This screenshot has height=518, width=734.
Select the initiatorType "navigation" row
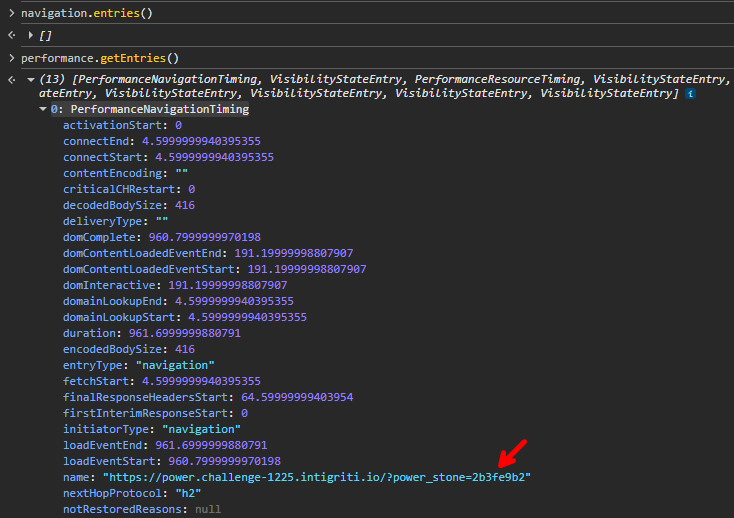[x=152, y=429]
